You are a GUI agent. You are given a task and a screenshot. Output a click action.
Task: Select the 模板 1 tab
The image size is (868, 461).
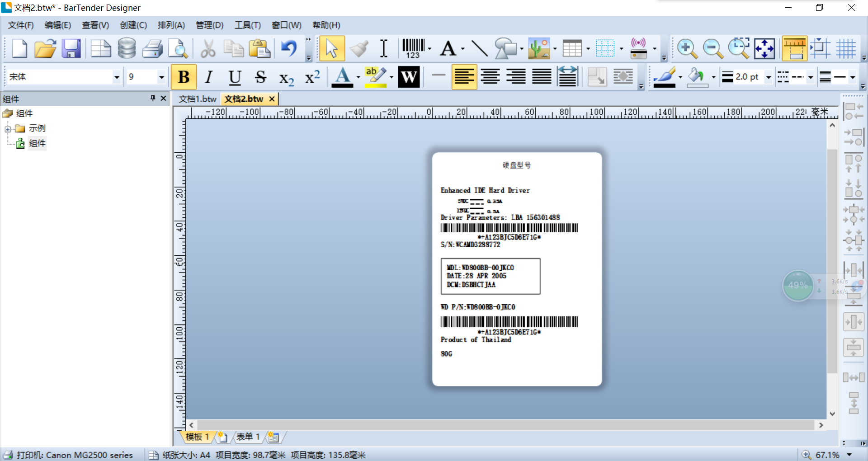pyautogui.click(x=198, y=437)
